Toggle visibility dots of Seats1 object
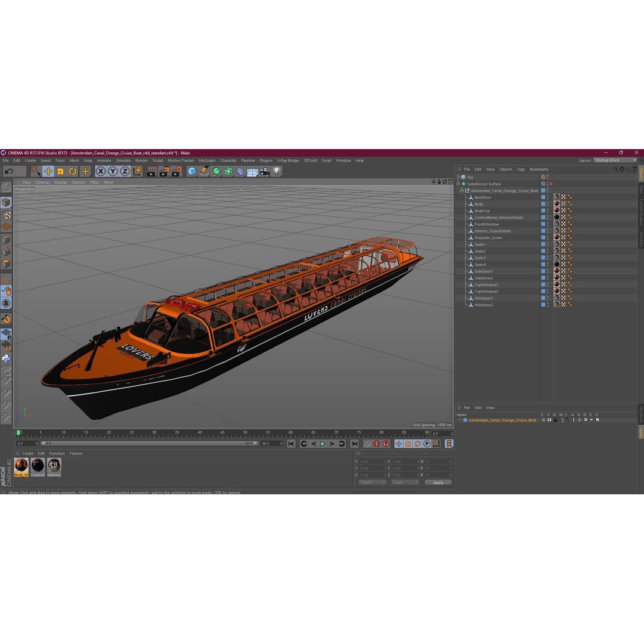The height and width of the screenshot is (644, 644). [x=547, y=244]
